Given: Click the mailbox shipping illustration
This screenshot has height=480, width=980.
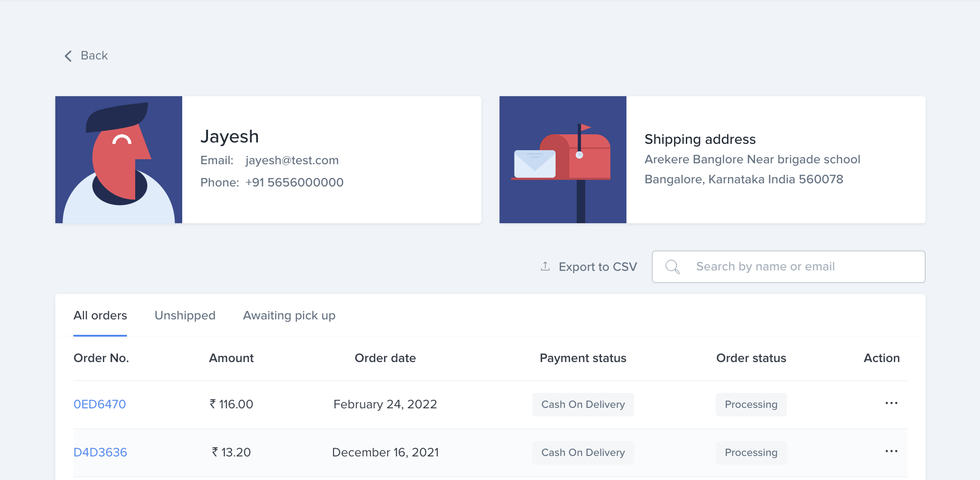Looking at the screenshot, I should 563,160.
